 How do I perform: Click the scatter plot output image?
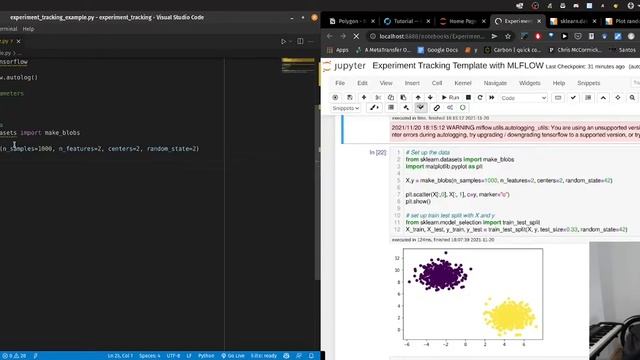(468, 297)
